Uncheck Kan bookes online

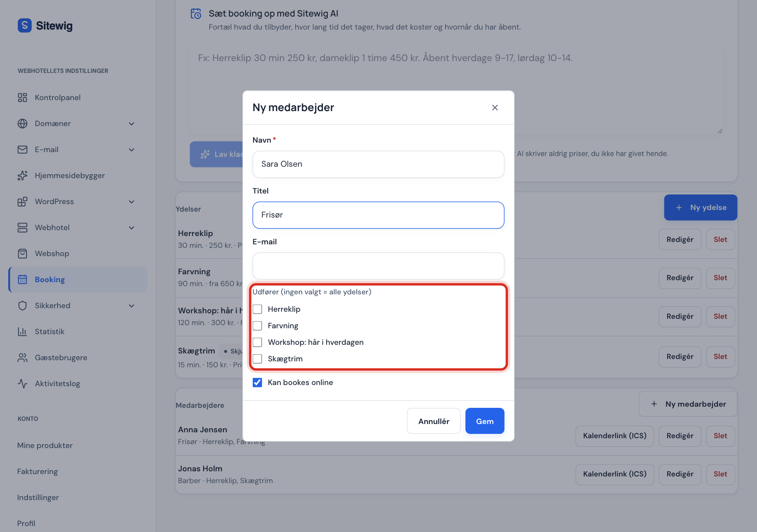pyautogui.click(x=257, y=382)
